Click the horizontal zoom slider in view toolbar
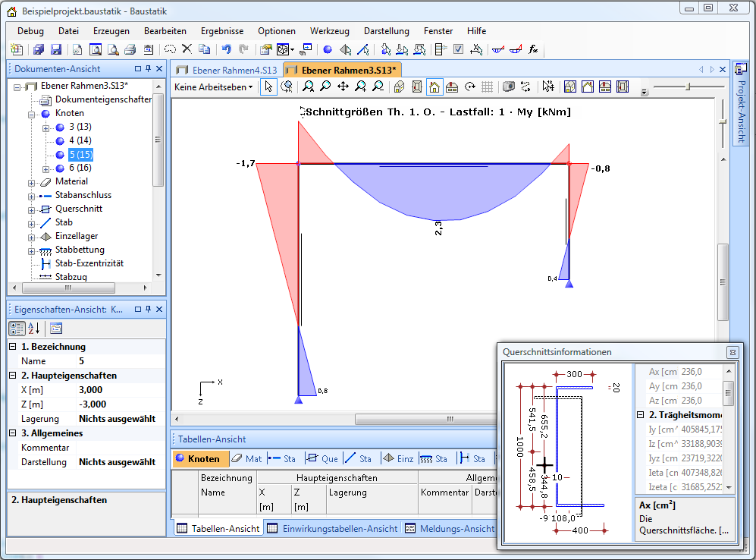This screenshot has width=756, height=560. (689, 87)
